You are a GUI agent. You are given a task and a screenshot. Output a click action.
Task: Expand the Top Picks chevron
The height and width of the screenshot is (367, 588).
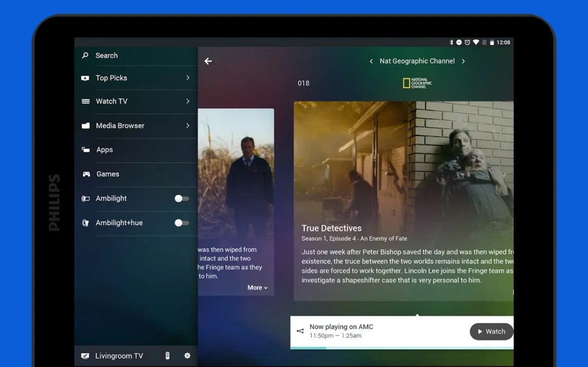(x=188, y=78)
